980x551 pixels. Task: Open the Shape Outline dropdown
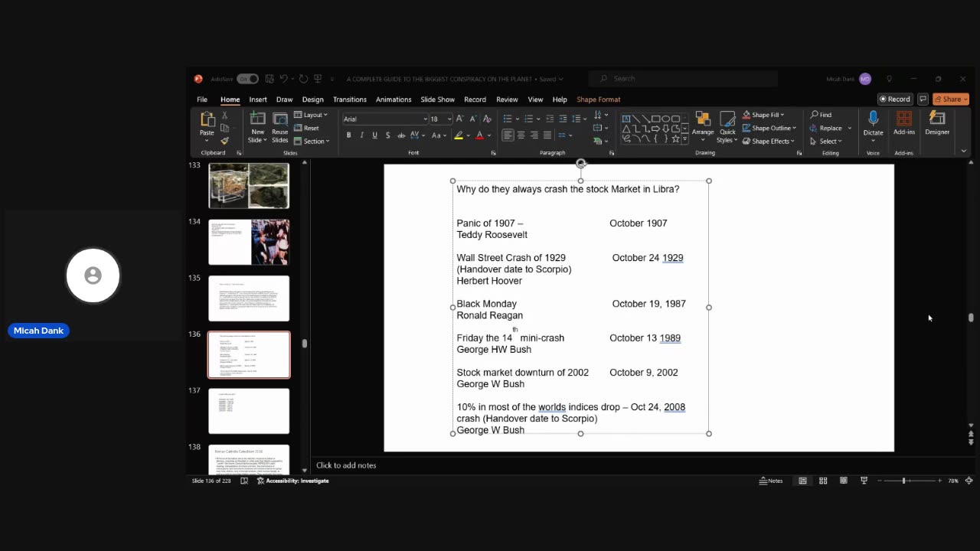[769, 128]
